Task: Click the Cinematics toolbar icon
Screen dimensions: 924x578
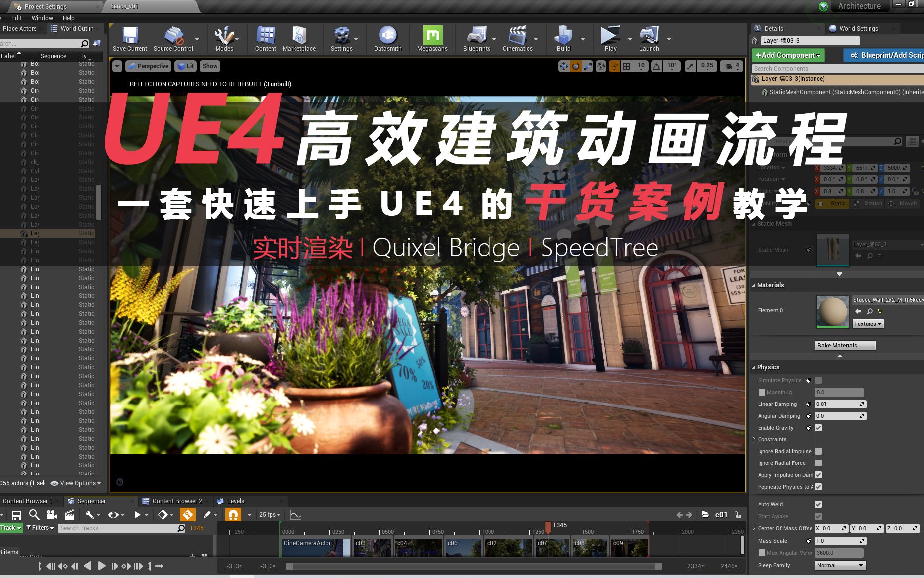Action: 517,39
